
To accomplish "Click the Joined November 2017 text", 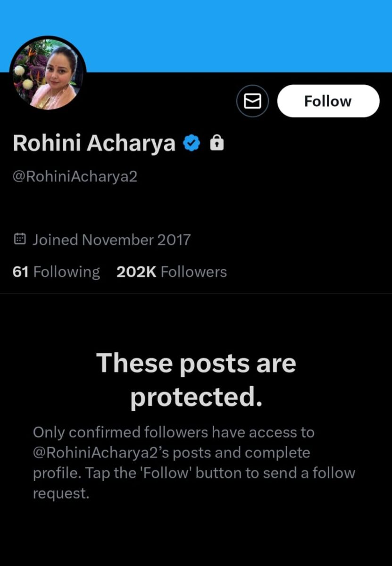I will click(111, 239).
